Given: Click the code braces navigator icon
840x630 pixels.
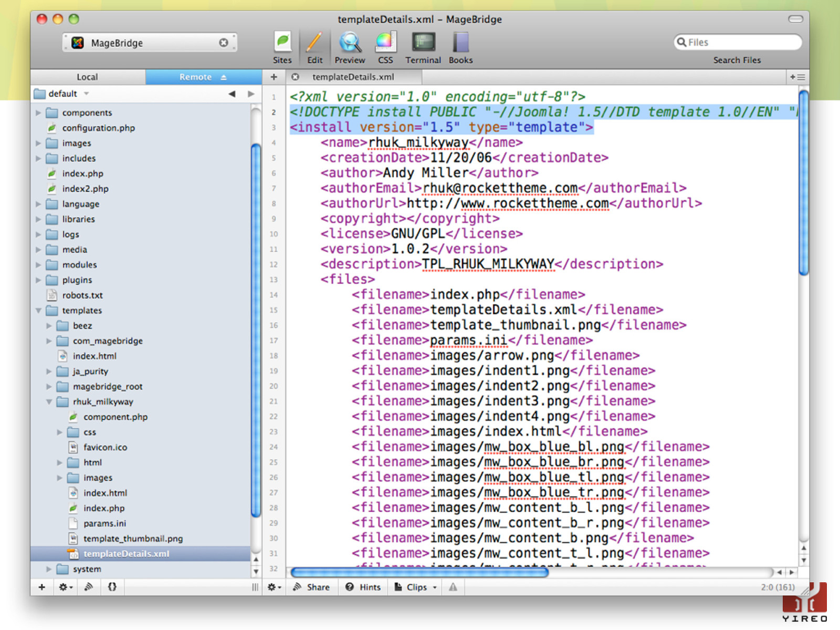Looking at the screenshot, I should 112,587.
